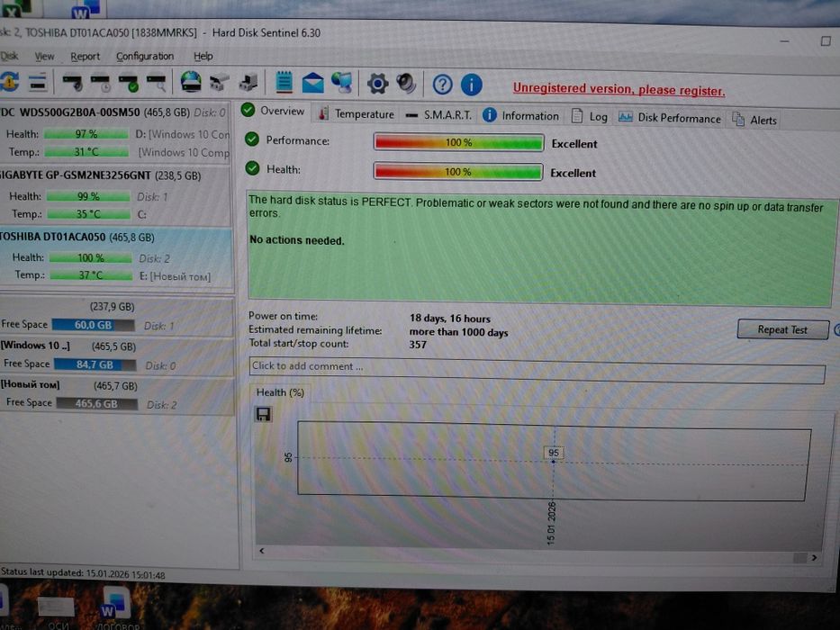Click the PERFECT disk status message text
Screen dimensions: 840x630
point(536,207)
